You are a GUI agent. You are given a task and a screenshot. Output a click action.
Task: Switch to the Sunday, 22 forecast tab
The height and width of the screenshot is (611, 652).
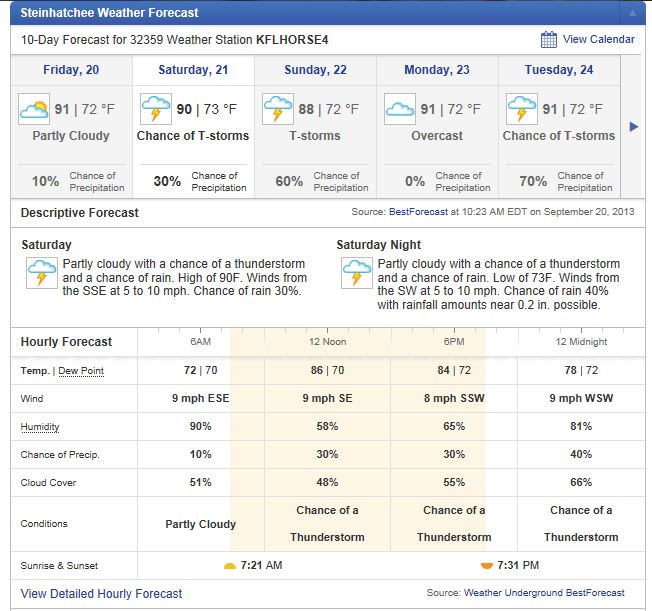[315, 70]
